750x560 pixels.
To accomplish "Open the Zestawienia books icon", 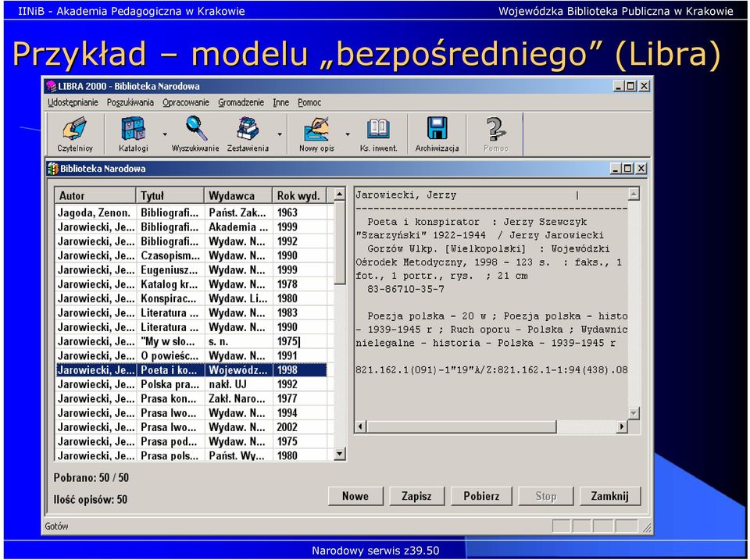I will 248,129.
